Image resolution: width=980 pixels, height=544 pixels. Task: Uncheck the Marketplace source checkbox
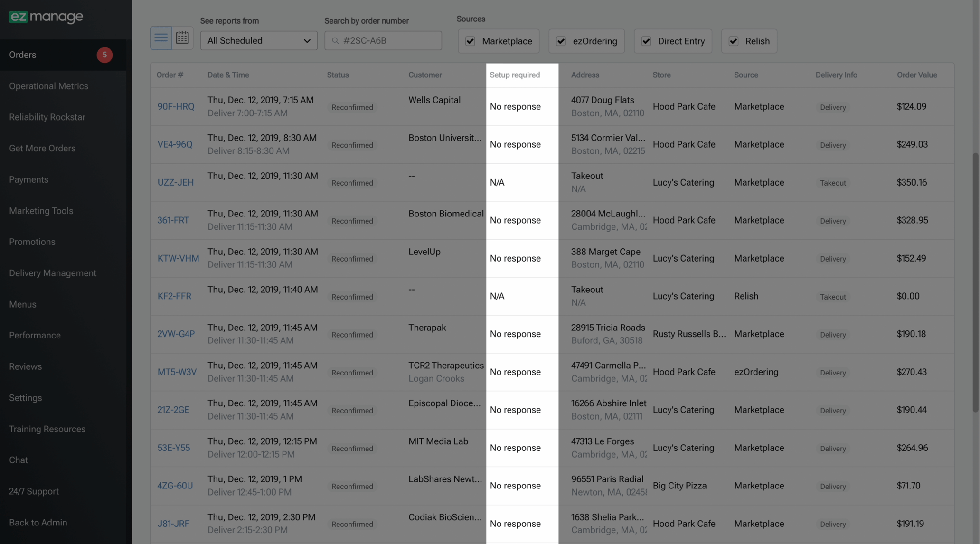point(470,41)
